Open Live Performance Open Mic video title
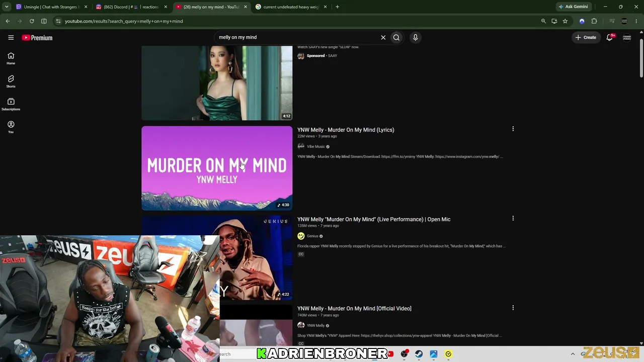Viewport: 644px width, 362px height. (374, 219)
